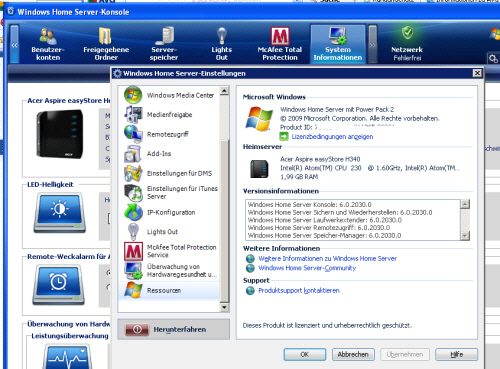Click right toolbar scroll chevron

pyautogui.click(x=373, y=44)
